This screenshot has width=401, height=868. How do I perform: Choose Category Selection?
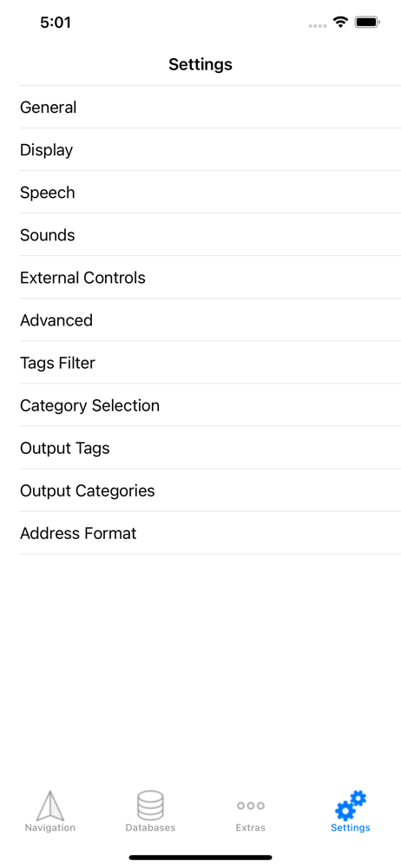pyautogui.click(x=210, y=405)
